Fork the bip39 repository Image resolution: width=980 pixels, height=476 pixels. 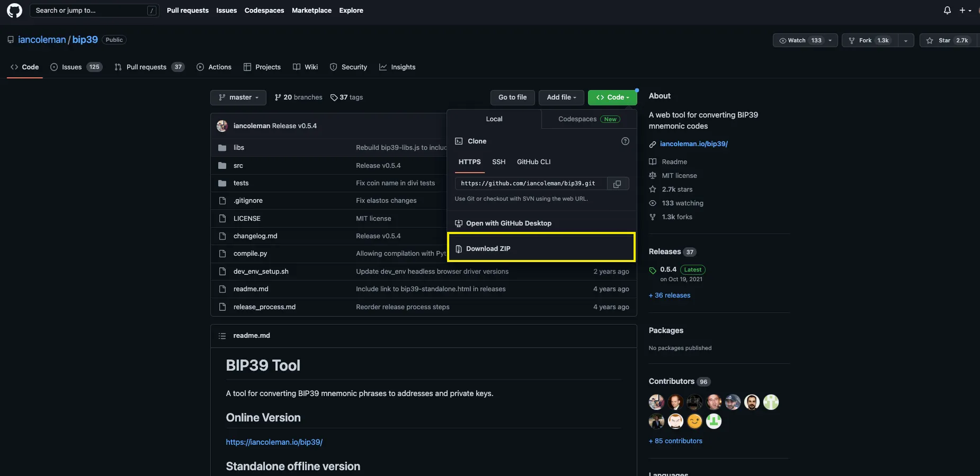click(869, 40)
